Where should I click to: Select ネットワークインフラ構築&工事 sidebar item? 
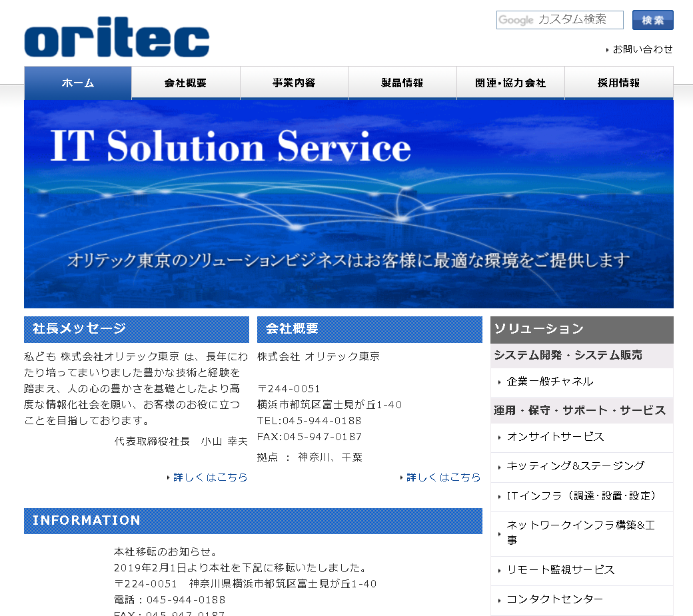pos(580,533)
